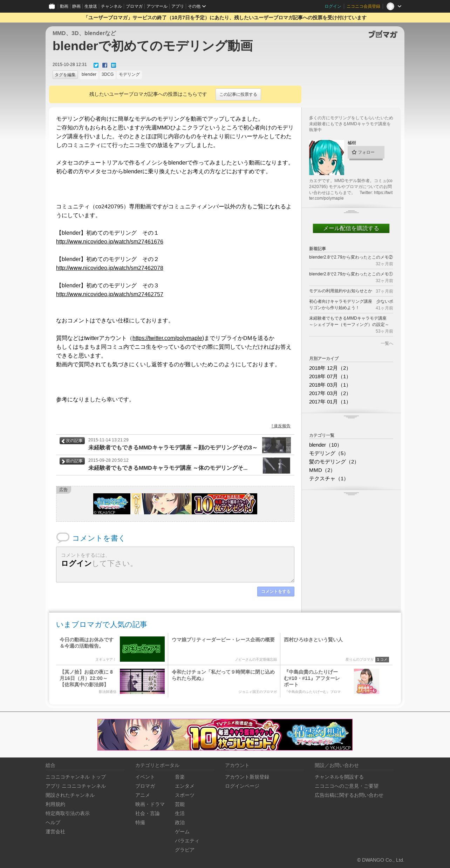The image size is (450, 868).
Task: Select the モデリング tag
Action: (129, 74)
